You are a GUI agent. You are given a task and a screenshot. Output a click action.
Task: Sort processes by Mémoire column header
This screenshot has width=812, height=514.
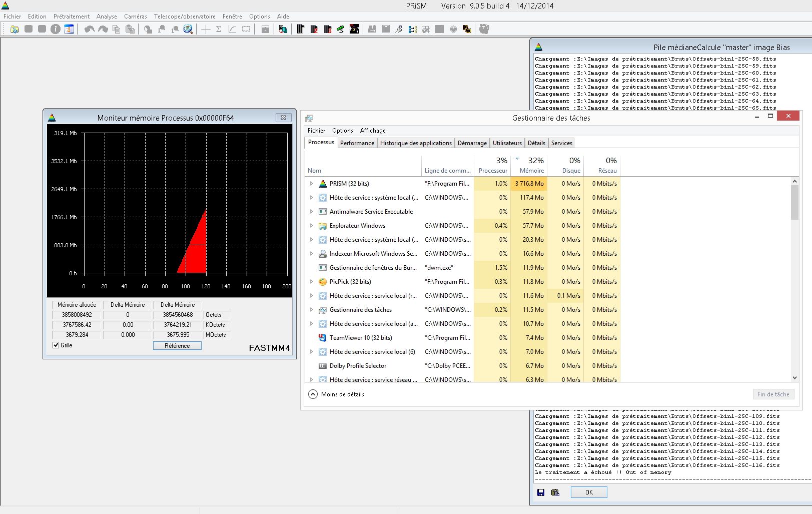531,171
